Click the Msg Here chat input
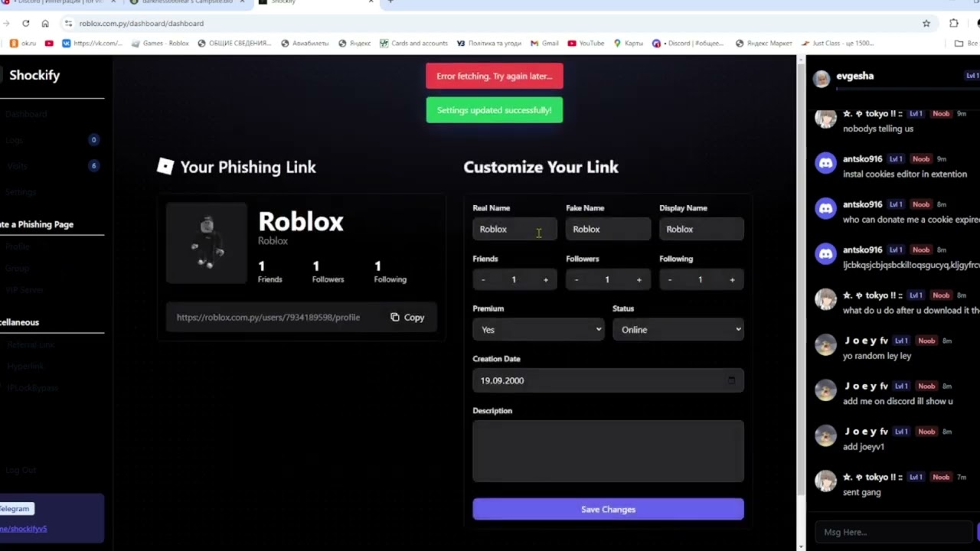This screenshot has height=551, width=980. [894, 532]
